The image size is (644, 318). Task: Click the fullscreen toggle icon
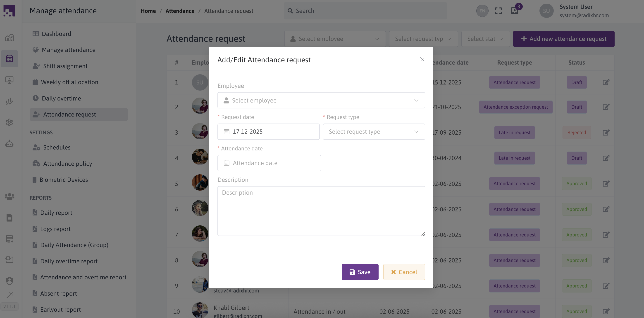click(x=498, y=11)
